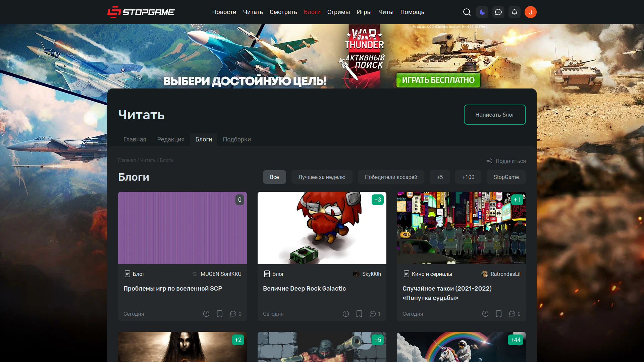The height and width of the screenshot is (362, 644).
Task: Click the Написать блог button
Action: click(x=495, y=115)
